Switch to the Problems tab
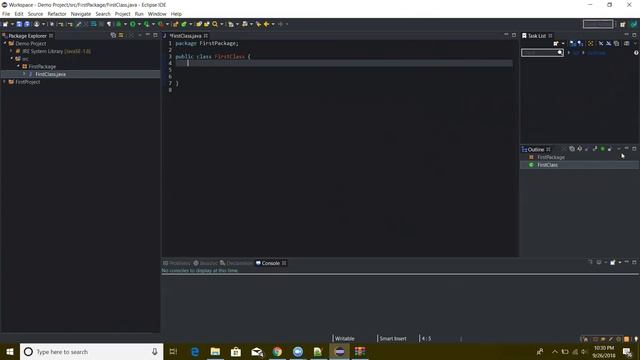The width and height of the screenshot is (640, 360). [177, 263]
